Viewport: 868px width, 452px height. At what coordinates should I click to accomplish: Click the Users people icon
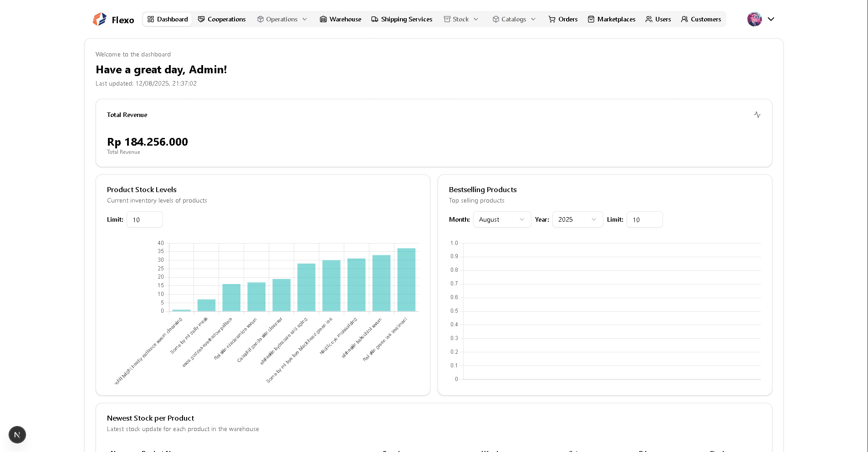648,19
